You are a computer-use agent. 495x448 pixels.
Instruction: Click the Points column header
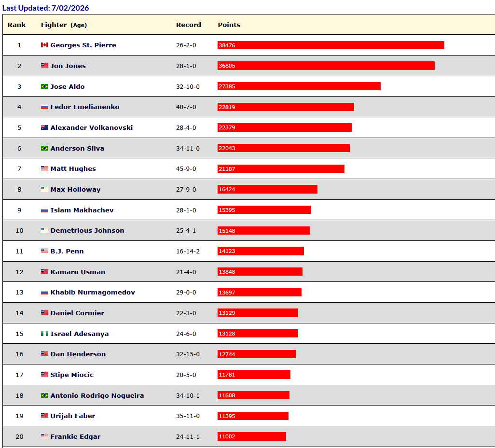(x=229, y=25)
